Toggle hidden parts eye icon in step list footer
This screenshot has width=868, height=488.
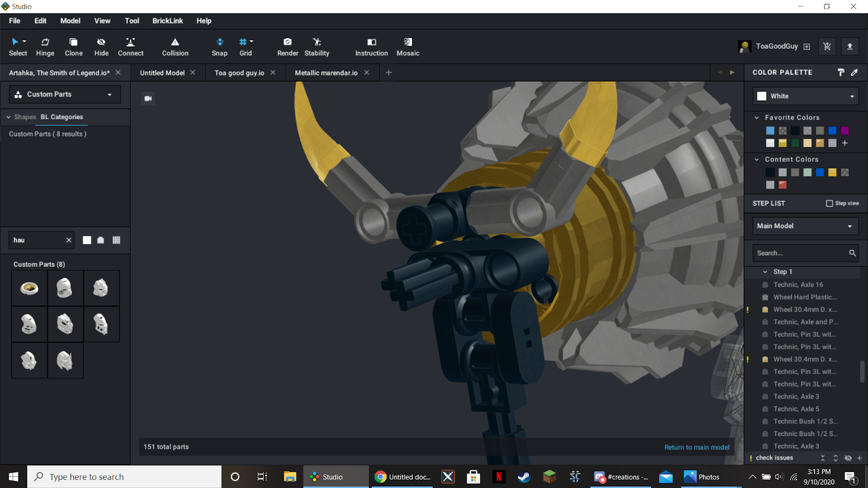(x=848, y=458)
